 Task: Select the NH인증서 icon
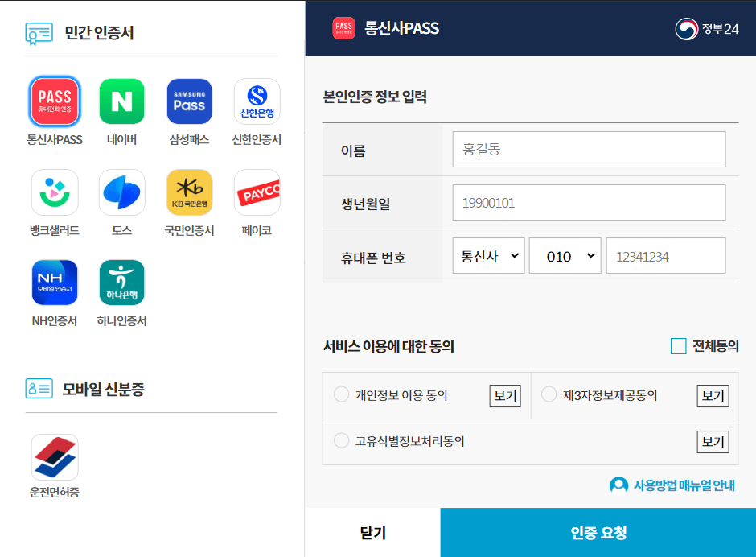pyautogui.click(x=55, y=283)
